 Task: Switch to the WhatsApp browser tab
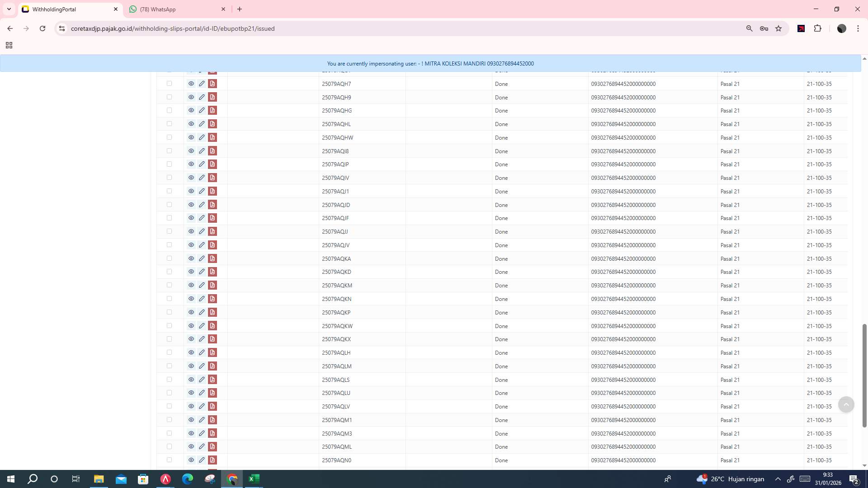click(176, 9)
